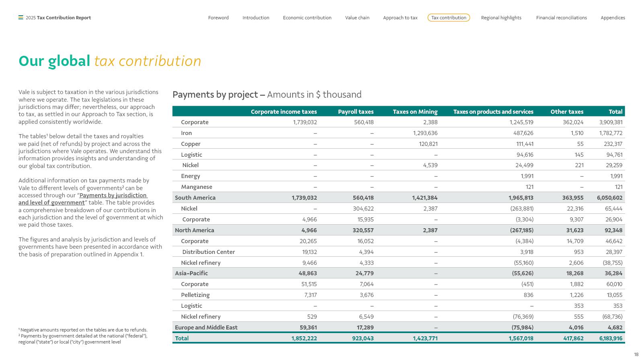Click the Asia-Pacific subtotal row label
The height and width of the screenshot is (362, 644).
click(191, 273)
